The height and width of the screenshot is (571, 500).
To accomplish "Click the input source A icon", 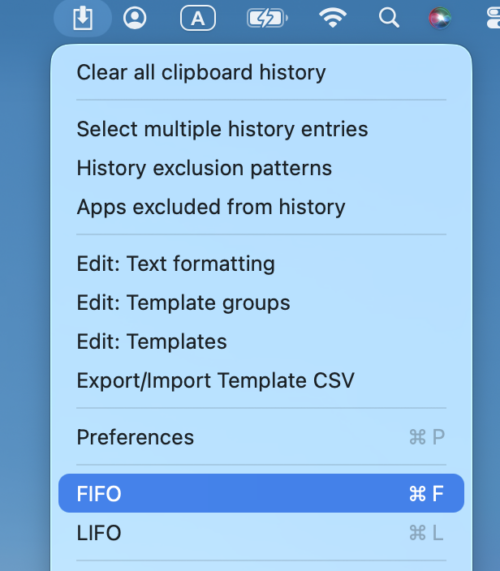I will click(198, 18).
